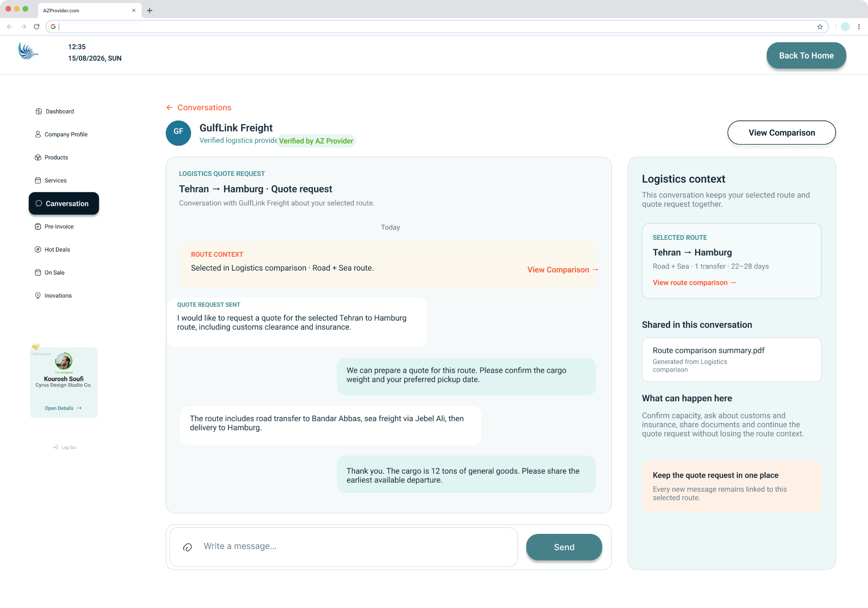The height and width of the screenshot is (608, 868).
Task: Go to Products section
Action: [51, 157]
